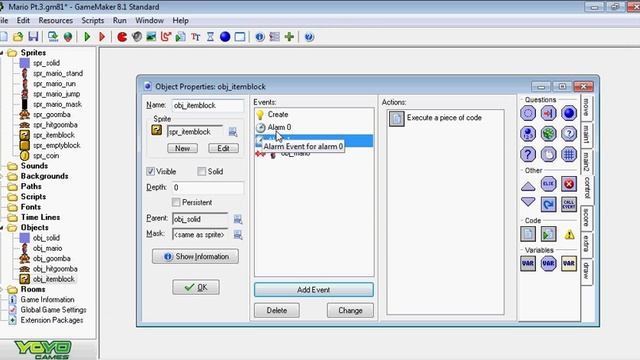This screenshot has width=640, height=360.
Task: Open the Resources menu
Action: pos(56,20)
